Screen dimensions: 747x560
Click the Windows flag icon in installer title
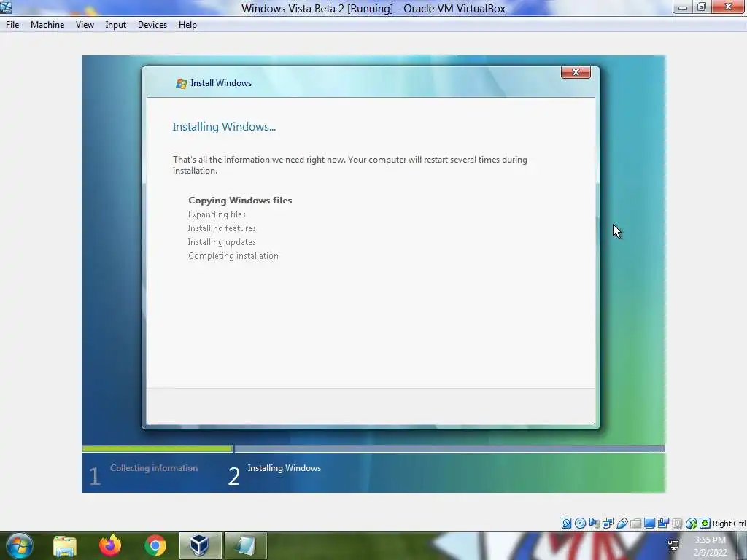(181, 83)
